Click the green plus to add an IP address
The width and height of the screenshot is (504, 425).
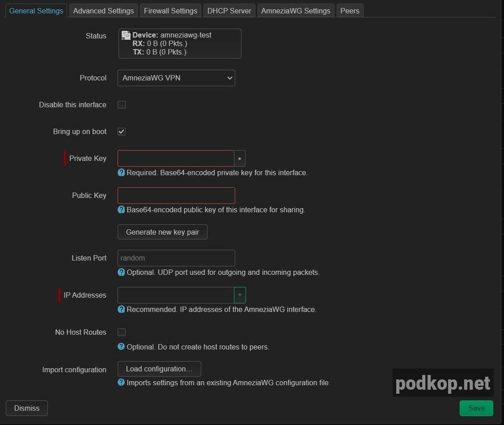click(240, 295)
